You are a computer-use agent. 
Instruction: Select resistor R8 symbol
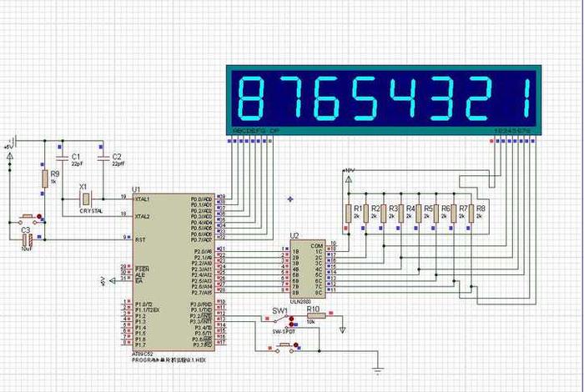point(471,214)
